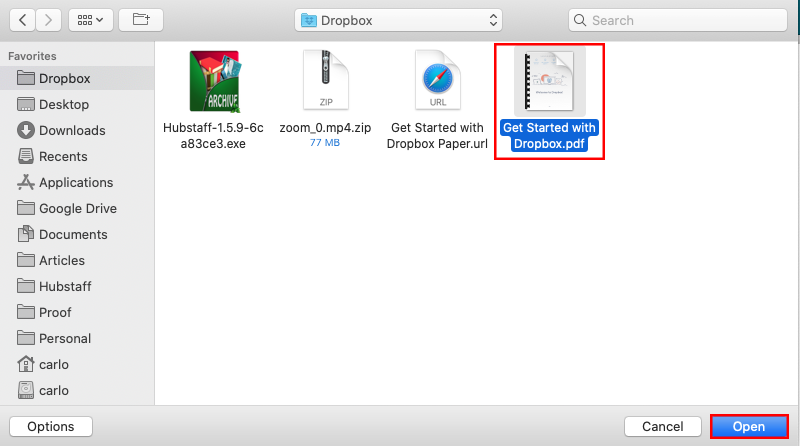
Task: Open Google Drive in the sidebar
Action: point(77,209)
